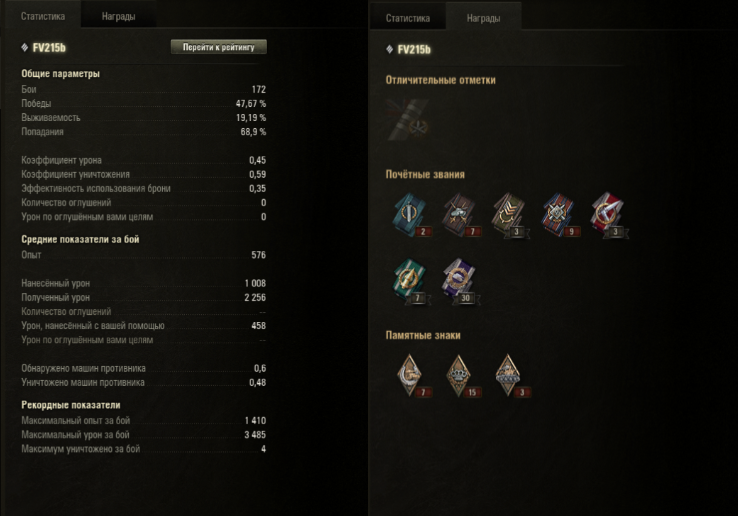The image size is (738, 516).
Task: Click the purple award ribbon showing 30
Action: pyautogui.click(x=460, y=281)
